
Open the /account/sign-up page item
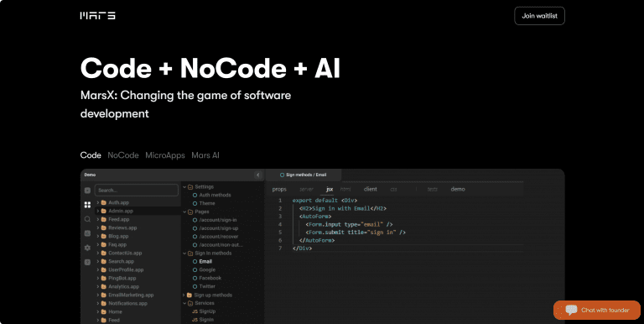click(x=219, y=228)
